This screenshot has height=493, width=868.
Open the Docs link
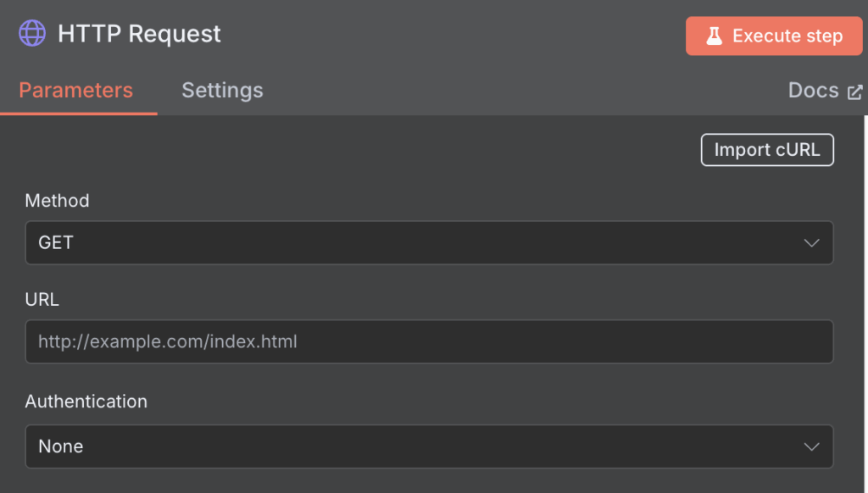pos(825,91)
